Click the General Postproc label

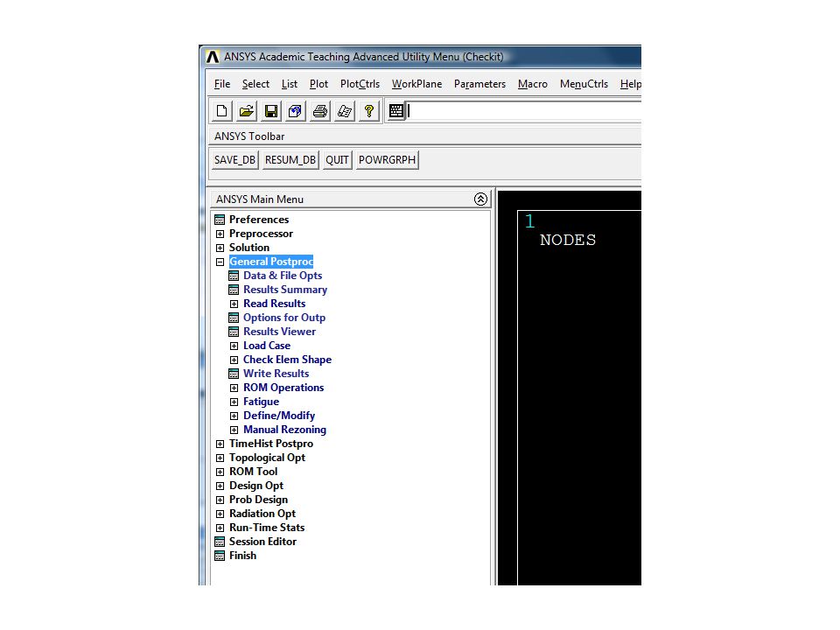271,262
